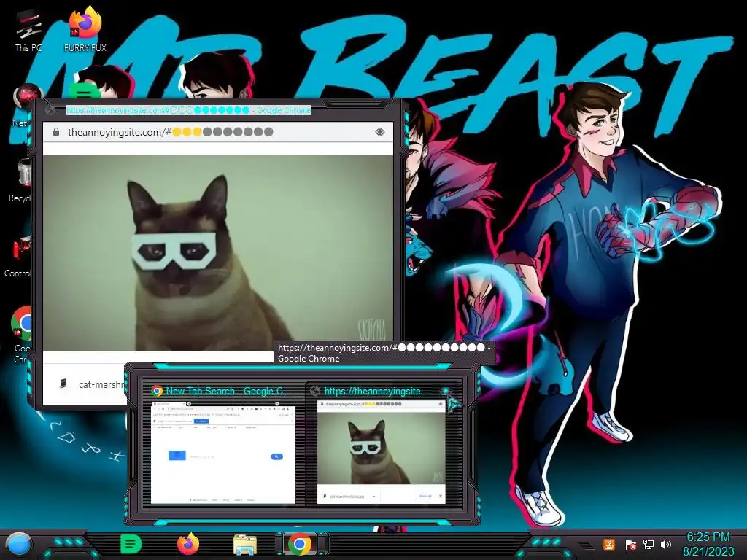Click the diamond icon at address bar's end

pyautogui.click(x=379, y=132)
